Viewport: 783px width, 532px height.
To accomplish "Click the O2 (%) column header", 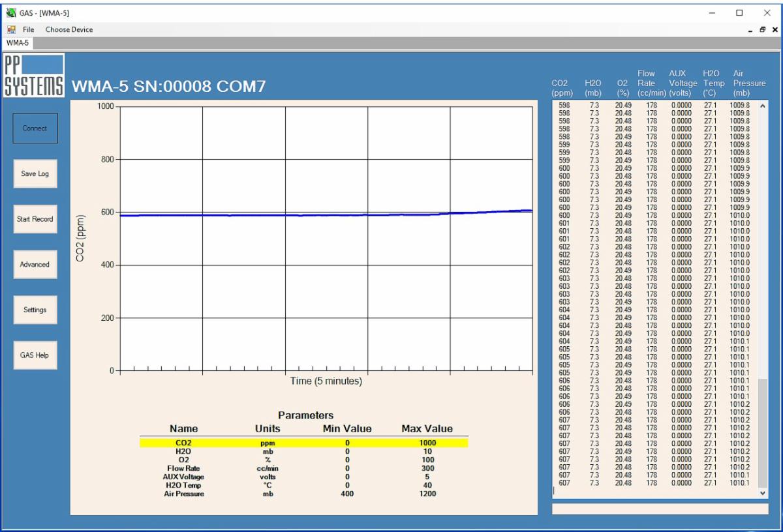I will tap(622, 88).
